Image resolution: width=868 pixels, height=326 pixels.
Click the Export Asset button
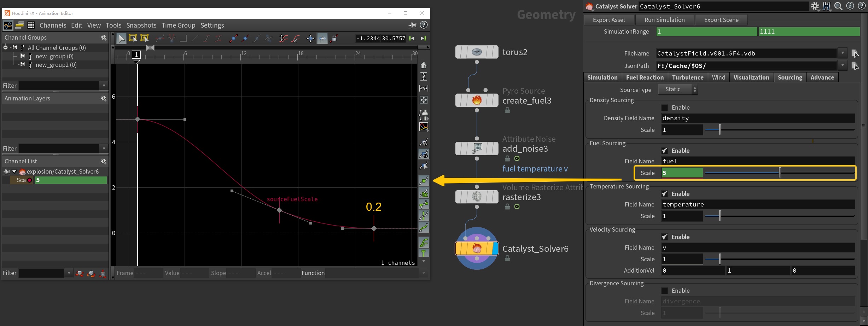[x=609, y=20]
